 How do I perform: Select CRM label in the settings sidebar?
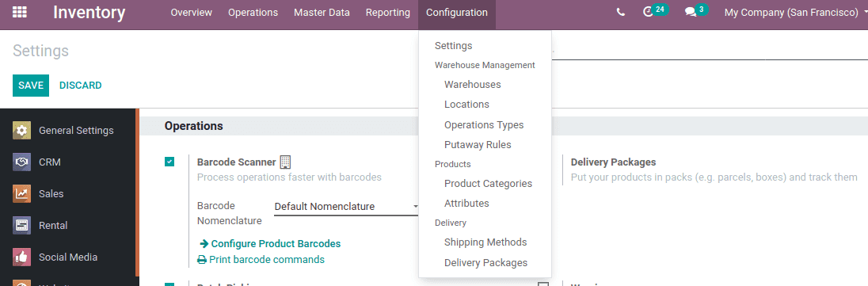[x=50, y=162]
